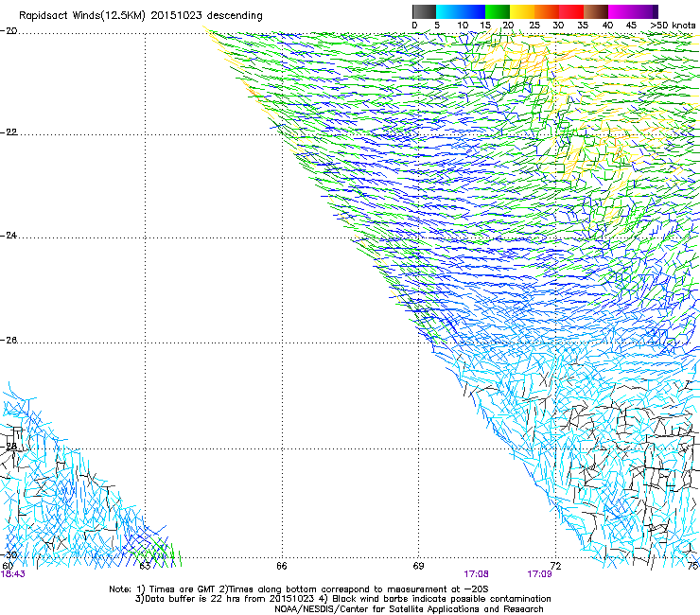This screenshot has width=700, height=615.
Task: Click the brown 35-40 knots legend swatch
Action: click(596, 11)
